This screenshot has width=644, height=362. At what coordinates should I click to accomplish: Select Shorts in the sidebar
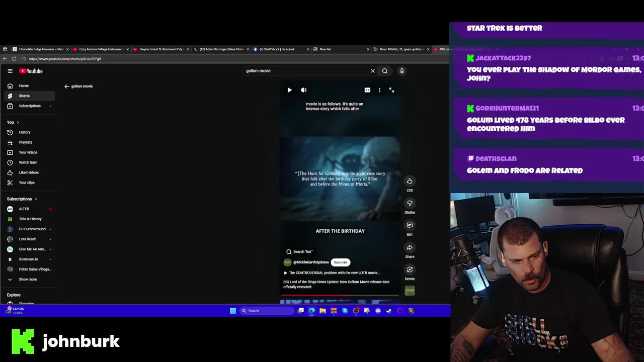29,96
